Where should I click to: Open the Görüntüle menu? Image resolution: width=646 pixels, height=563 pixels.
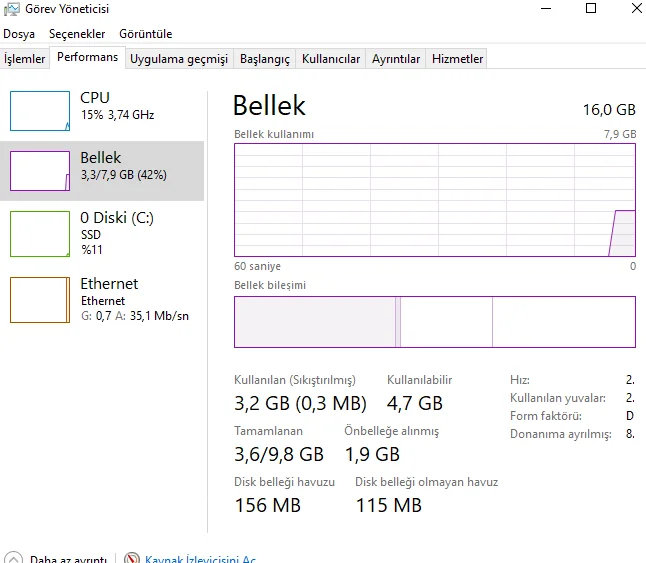[x=145, y=34]
